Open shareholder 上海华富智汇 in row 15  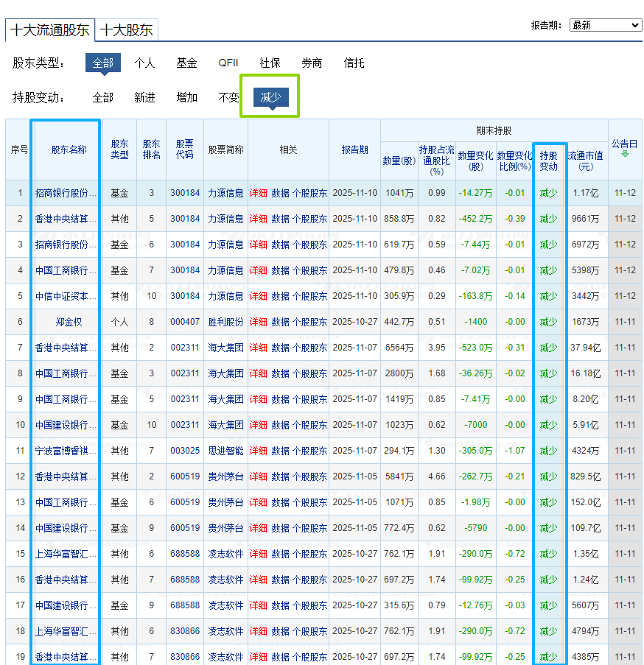[x=66, y=555]
